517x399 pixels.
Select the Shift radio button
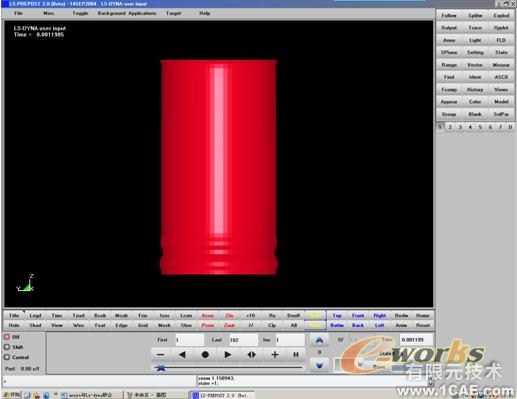[x=7, y=347]
